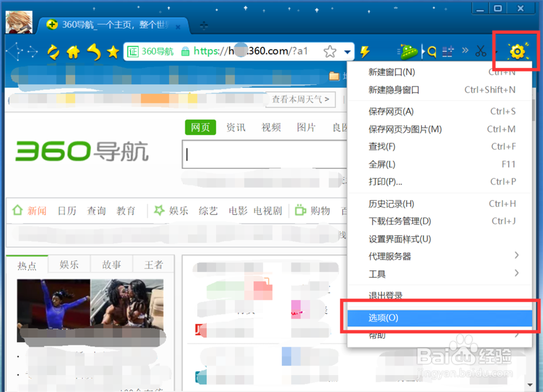Viewport: 543px width, 392px height.
Task: Select 选项(O) menu item
Action: [439, 318]
